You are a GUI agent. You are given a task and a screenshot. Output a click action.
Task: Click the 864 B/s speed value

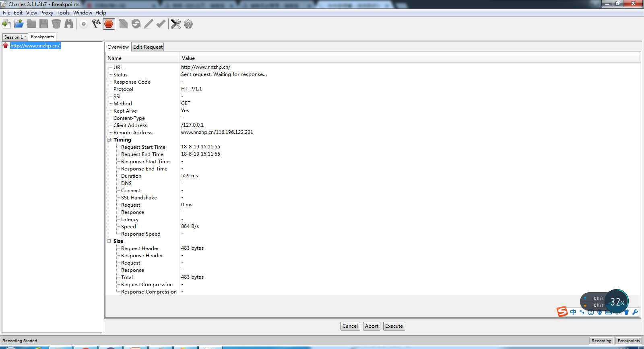coord(190,226)
